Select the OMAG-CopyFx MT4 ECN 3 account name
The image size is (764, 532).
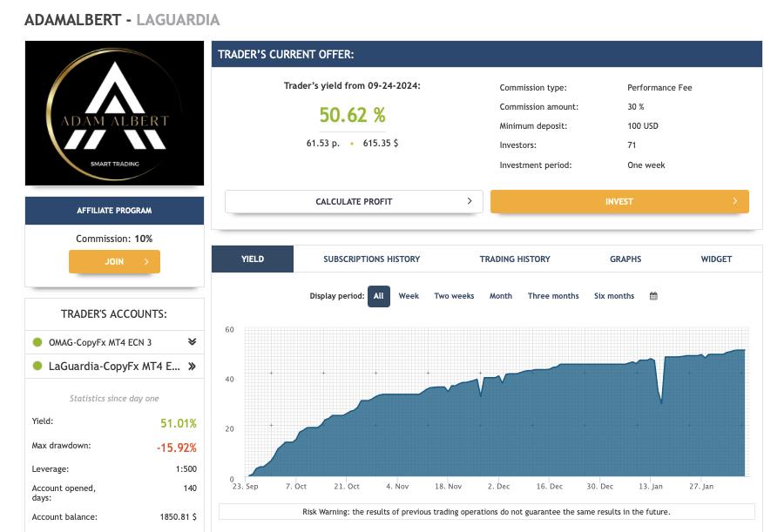tap(100, 342)
